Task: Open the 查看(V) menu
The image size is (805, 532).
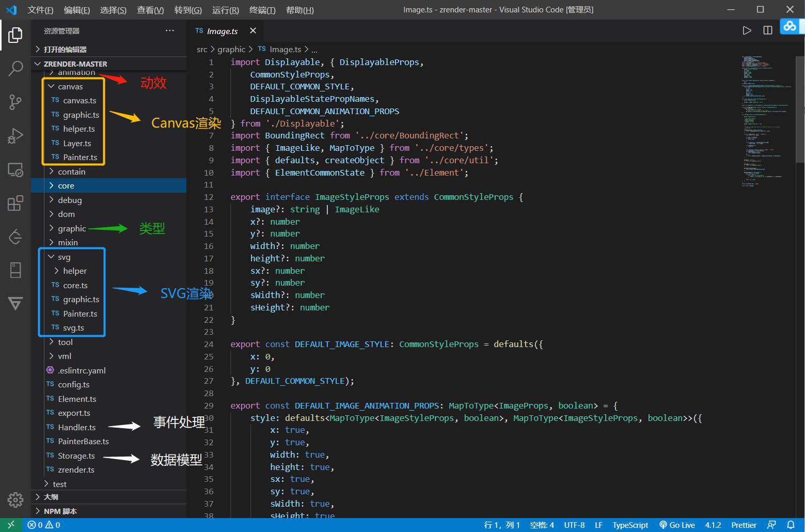Action: click(150, 10)
